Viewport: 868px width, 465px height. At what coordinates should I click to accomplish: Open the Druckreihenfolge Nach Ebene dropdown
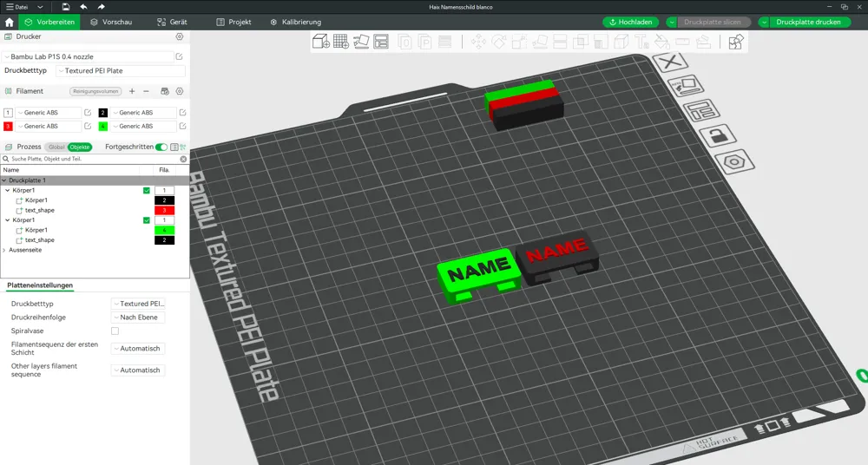(138, 318)
